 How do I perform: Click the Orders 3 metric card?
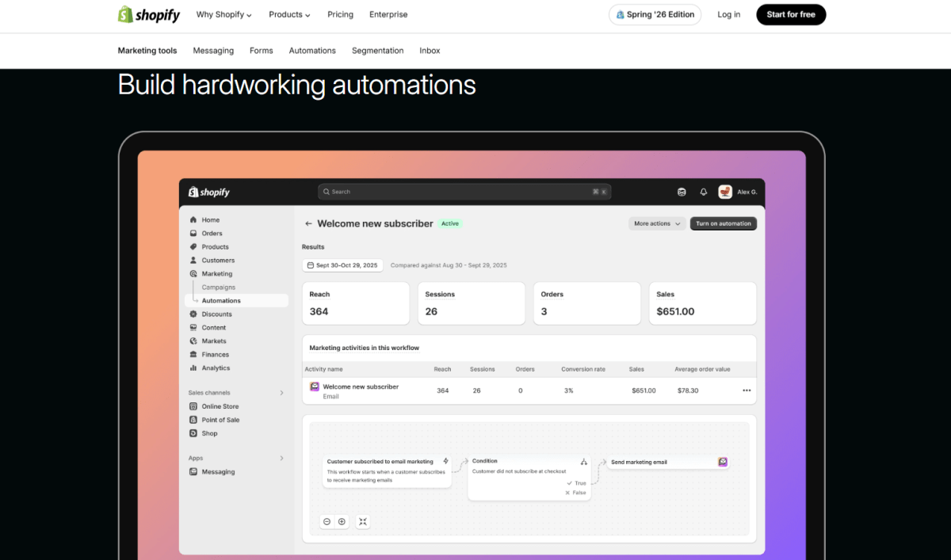tap(587, 303)
